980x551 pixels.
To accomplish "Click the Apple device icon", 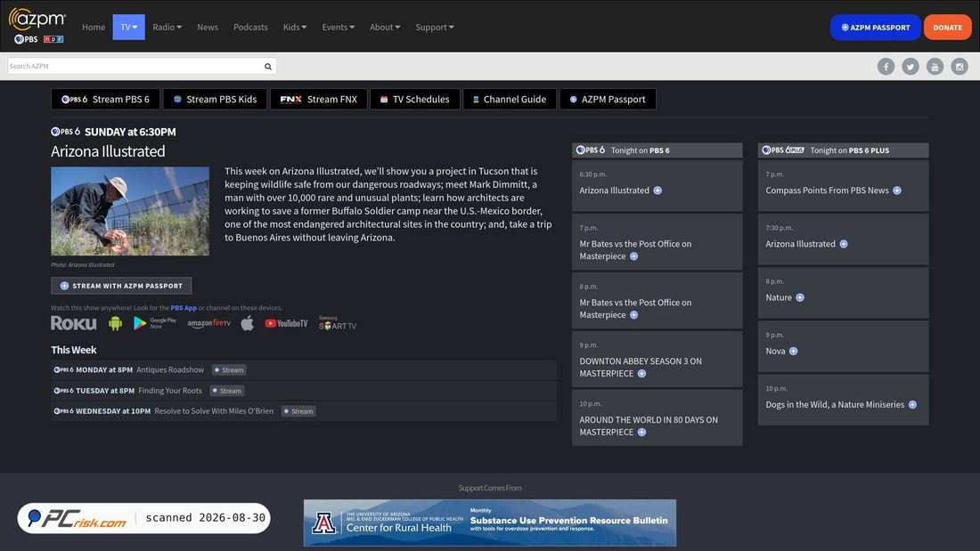I will (x=248, y=323).
